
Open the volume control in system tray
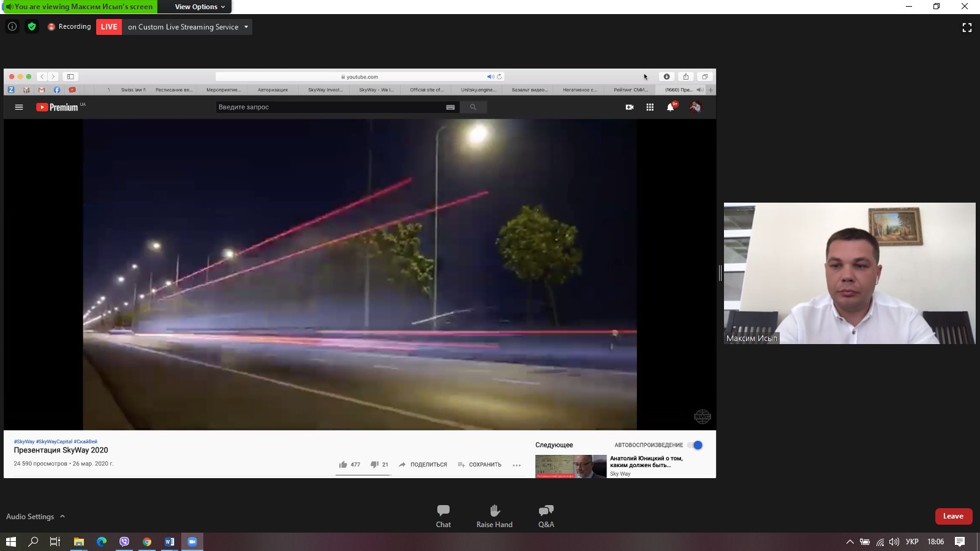pyautogui.click(x=894, y=542)
